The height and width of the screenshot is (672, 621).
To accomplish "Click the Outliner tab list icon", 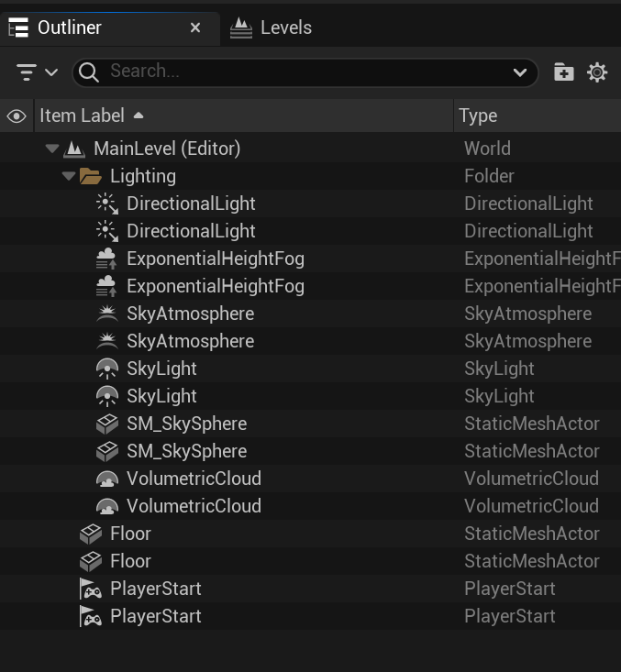I will (x=18, y=28).
